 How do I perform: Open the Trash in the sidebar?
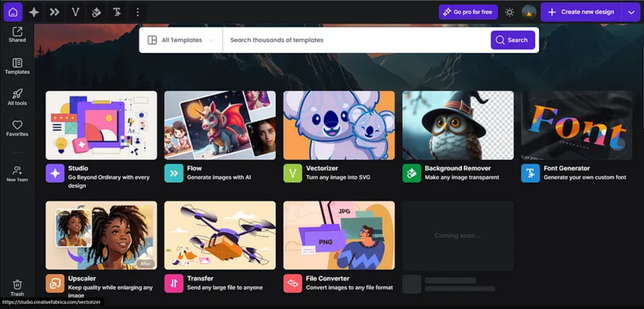(x=17, y=287)
